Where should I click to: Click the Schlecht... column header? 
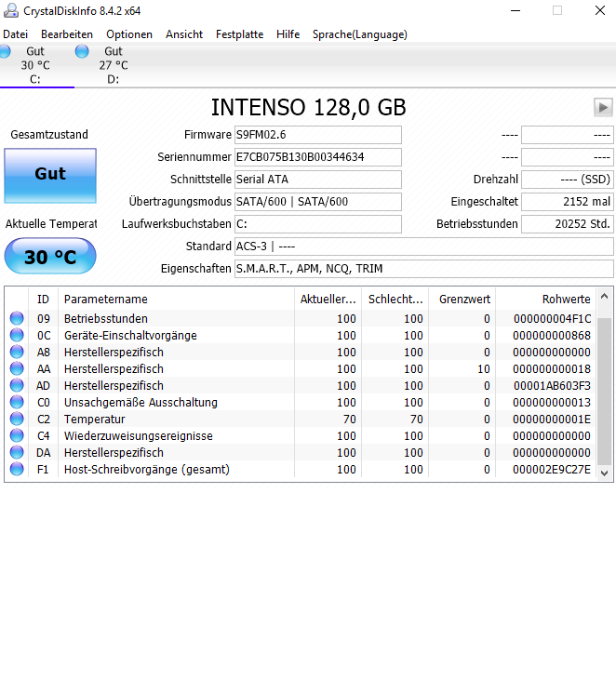point(395,300)
